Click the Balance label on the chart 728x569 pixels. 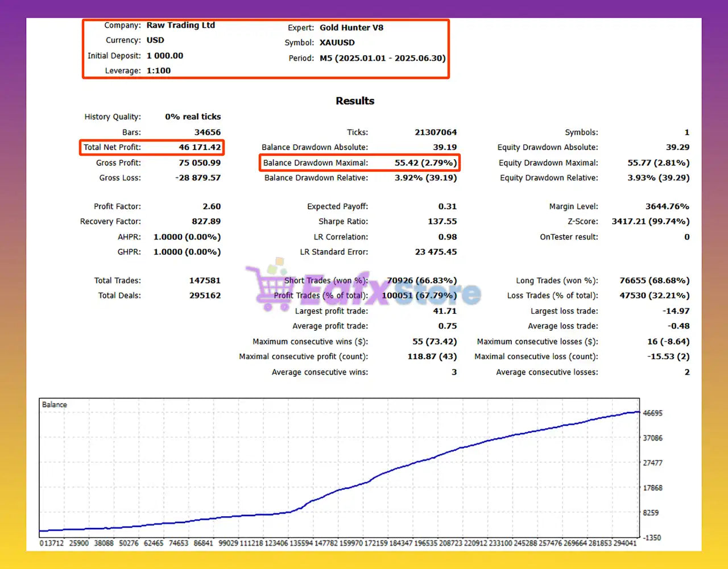[54, 404]
